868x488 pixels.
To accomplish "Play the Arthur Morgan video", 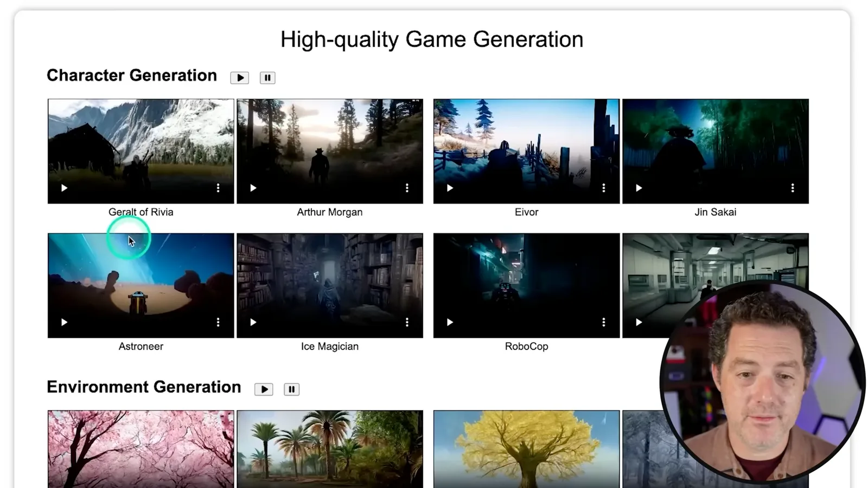I will (253, 188).
